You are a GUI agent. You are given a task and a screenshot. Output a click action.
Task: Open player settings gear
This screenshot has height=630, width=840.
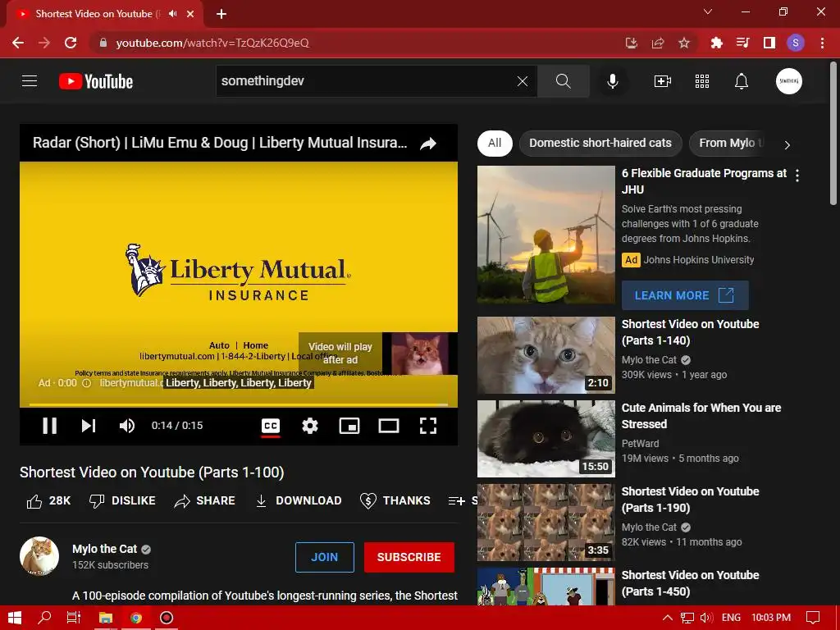pos(309,426)
